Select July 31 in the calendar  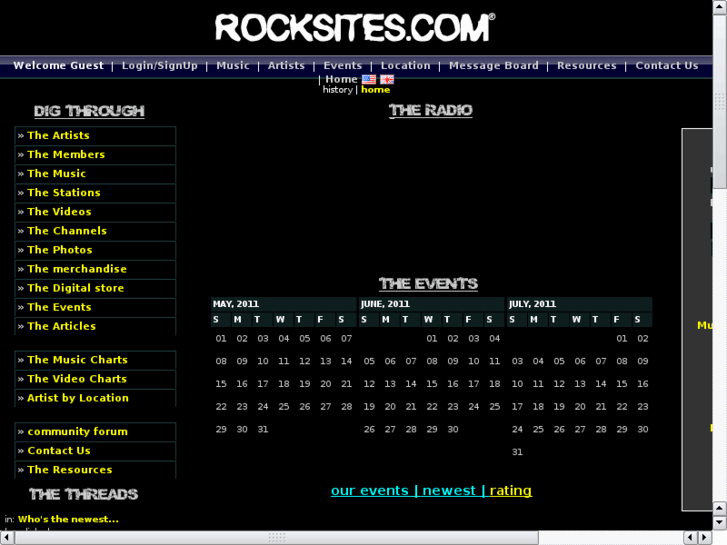tap(517, 452)
